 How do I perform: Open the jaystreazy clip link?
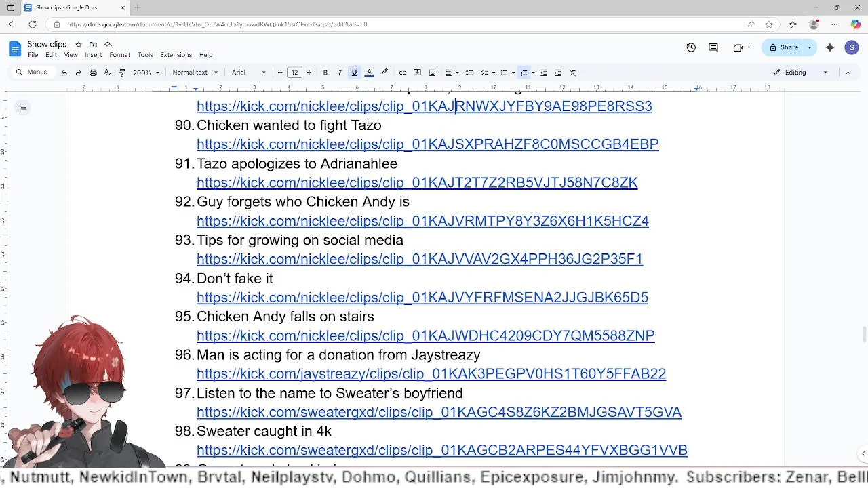pyautogui.click(x=431, y=374)
